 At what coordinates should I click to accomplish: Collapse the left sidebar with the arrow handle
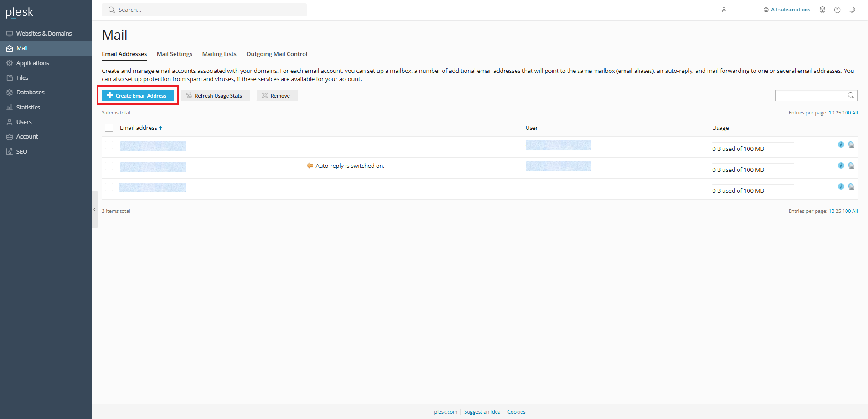click(x=95, y=210)
